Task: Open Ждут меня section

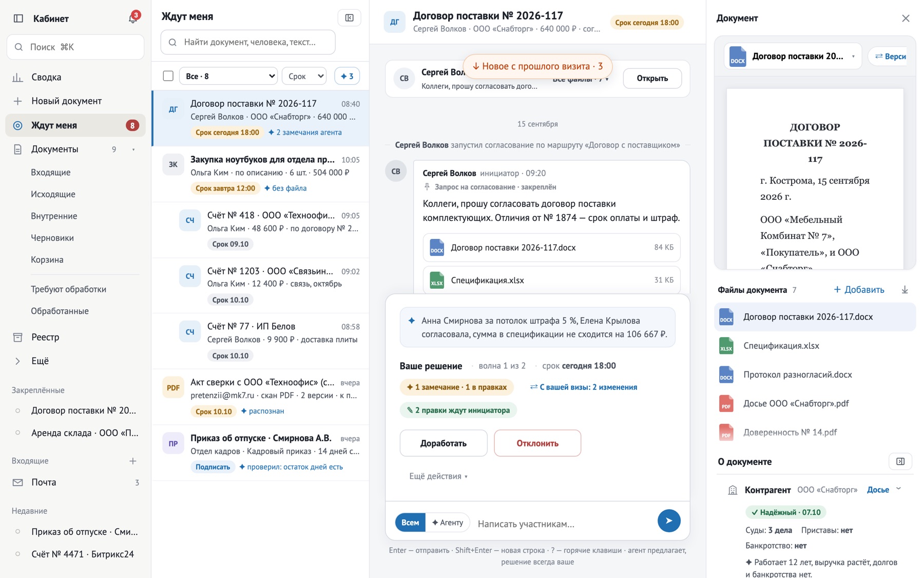Action: 75,125
